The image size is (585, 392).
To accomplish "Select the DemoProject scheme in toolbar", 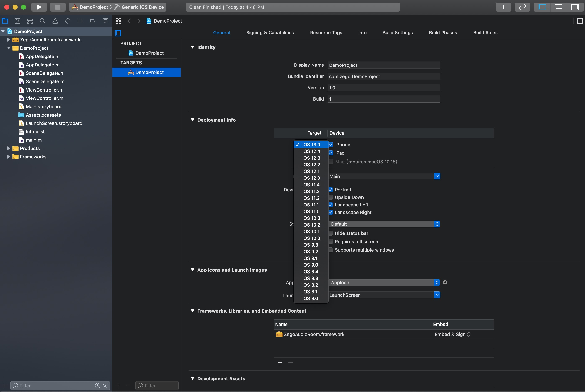I will [x=90, y=7].
